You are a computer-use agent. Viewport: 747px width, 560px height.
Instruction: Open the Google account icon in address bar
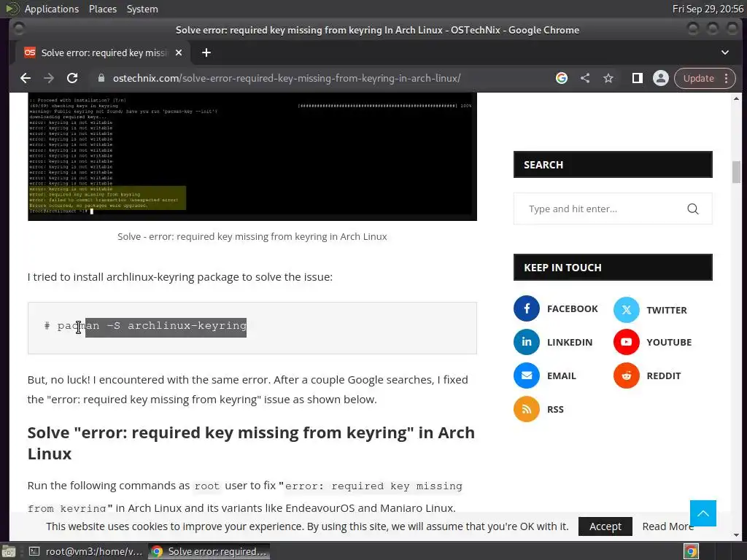(562, 78)
